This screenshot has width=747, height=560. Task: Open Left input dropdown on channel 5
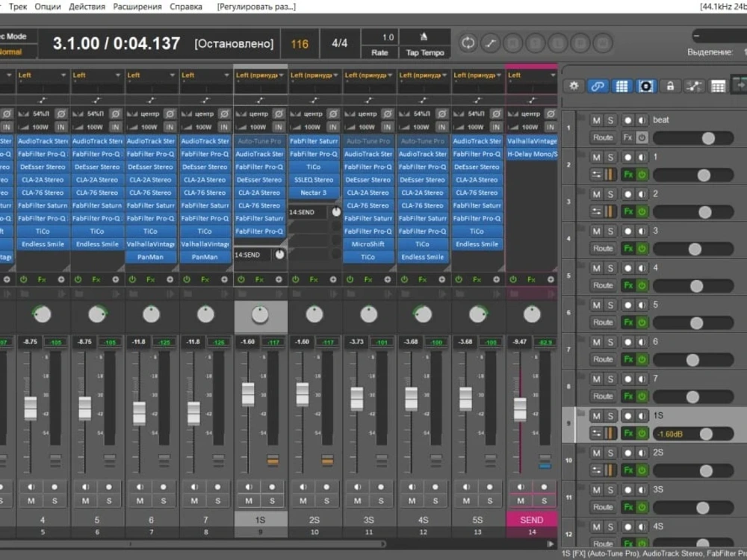coord(96,75)
